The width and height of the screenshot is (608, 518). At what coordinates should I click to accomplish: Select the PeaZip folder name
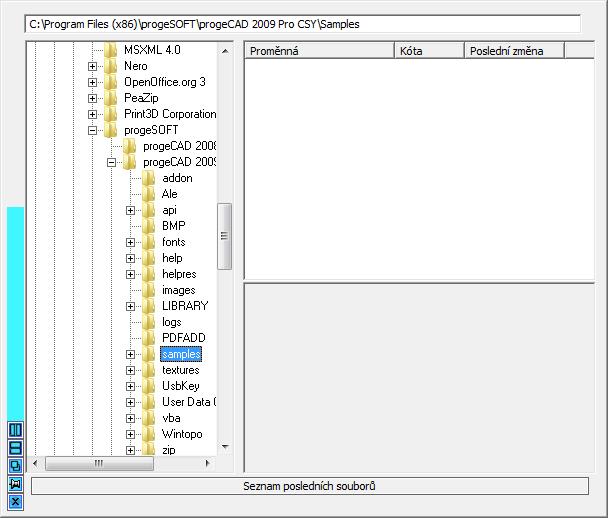141,98
